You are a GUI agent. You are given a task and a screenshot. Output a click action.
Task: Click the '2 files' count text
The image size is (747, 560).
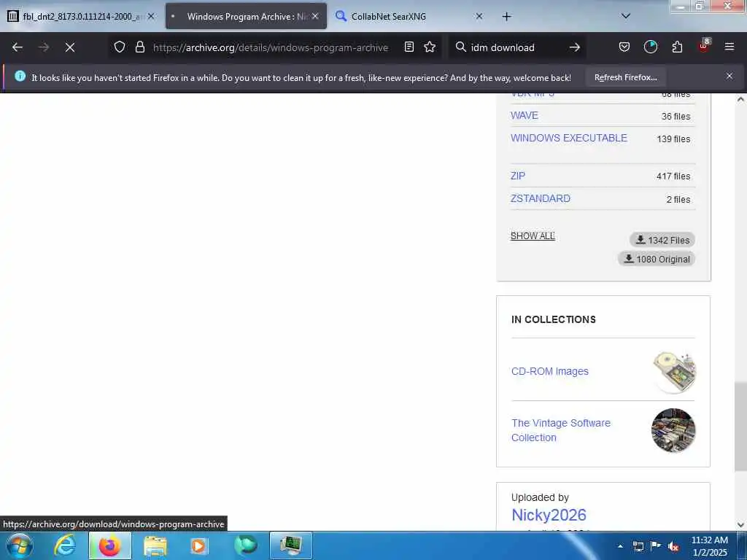678,200
